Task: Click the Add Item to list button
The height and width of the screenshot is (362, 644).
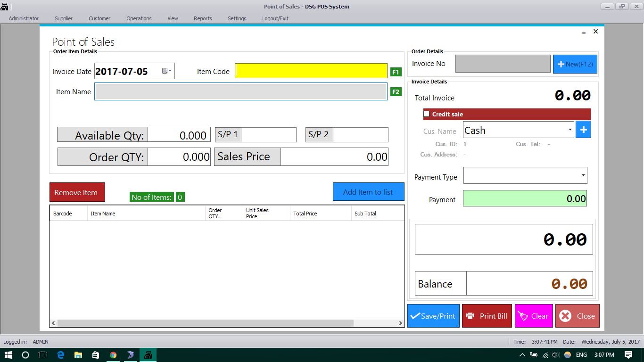Action: [x=368, y=191]
